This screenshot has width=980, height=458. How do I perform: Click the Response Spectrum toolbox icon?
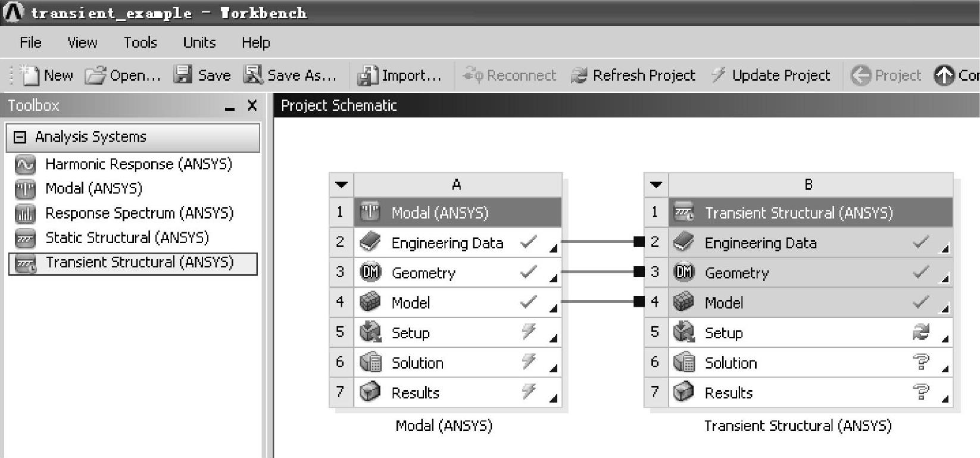tap(25, 213)
